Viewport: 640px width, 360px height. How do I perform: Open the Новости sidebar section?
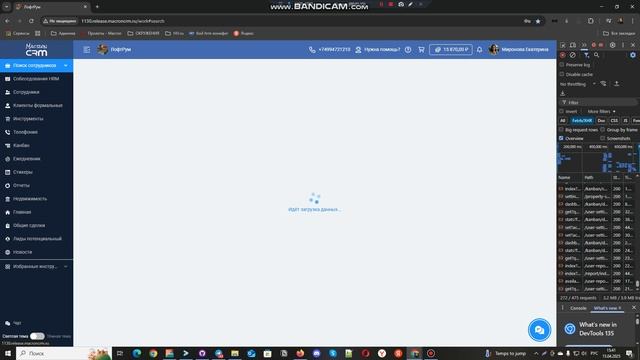point(36,252)
